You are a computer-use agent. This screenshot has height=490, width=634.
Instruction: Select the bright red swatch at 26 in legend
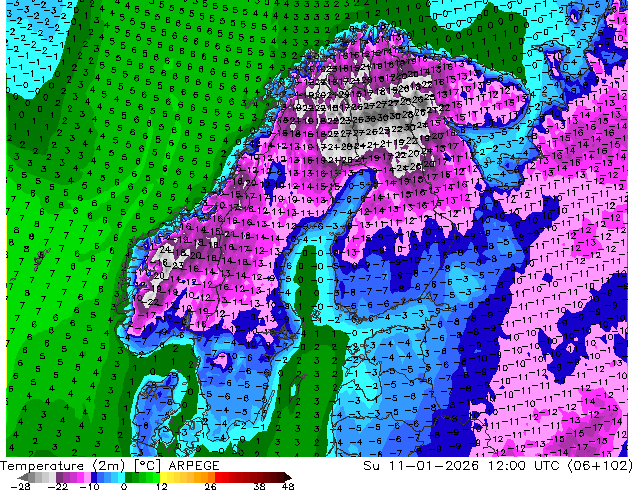(x=218, y=477)
